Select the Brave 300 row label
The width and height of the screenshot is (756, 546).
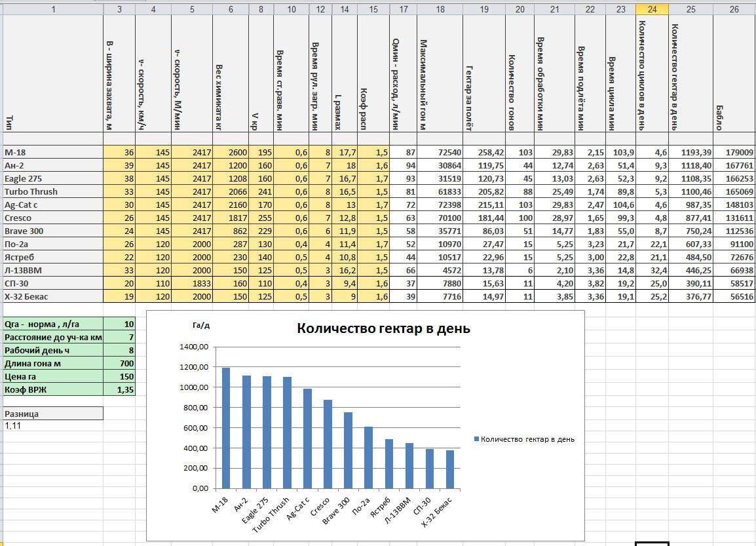point(53,231)
